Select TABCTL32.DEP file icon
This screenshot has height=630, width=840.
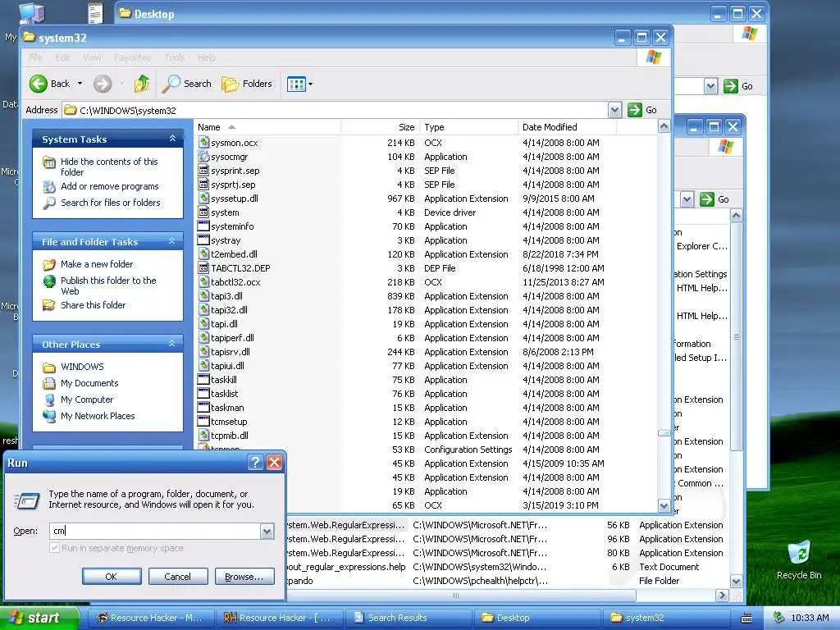pyautogui.click(x=203, y=268)
